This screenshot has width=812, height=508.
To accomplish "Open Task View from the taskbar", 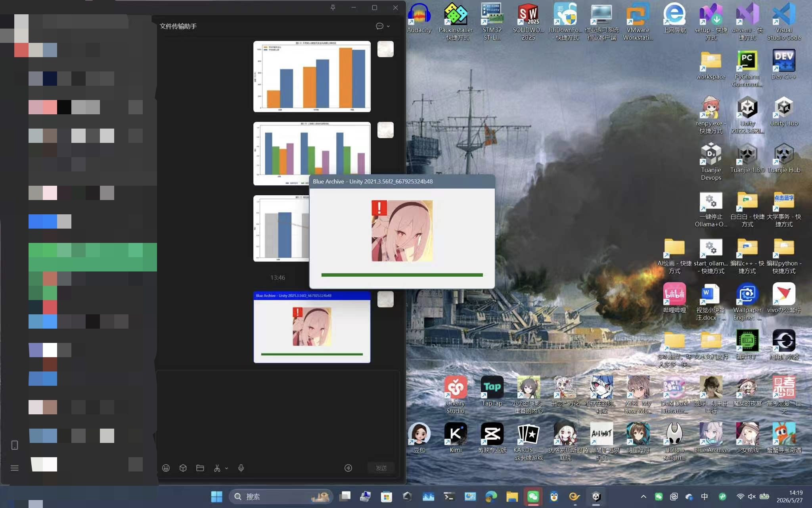I will (345, 496).
